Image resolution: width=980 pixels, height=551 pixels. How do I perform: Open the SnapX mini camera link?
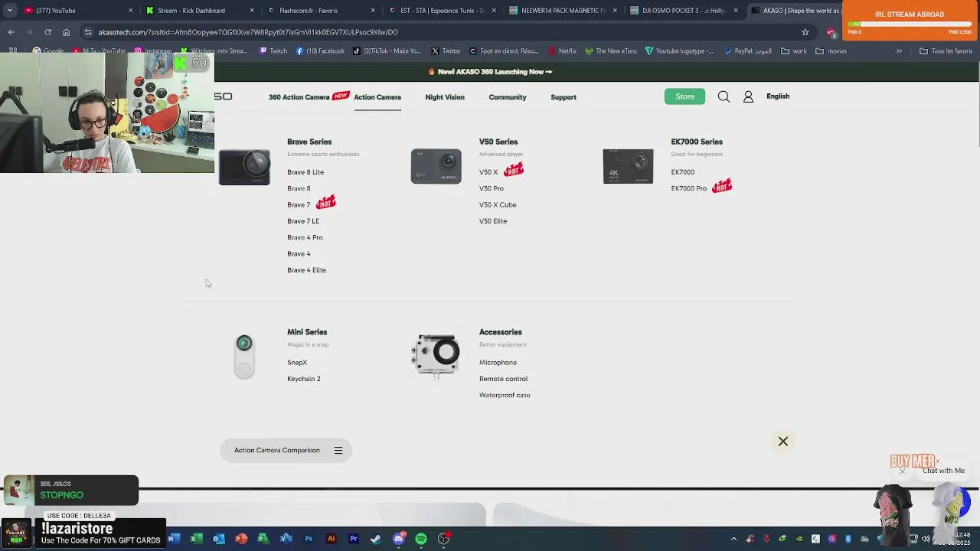click(x=297, y=363)
